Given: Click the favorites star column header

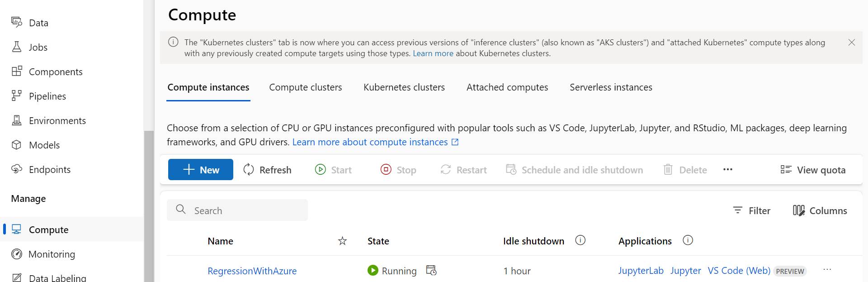Looking at the screenshot, I should [x=342, y=241].
